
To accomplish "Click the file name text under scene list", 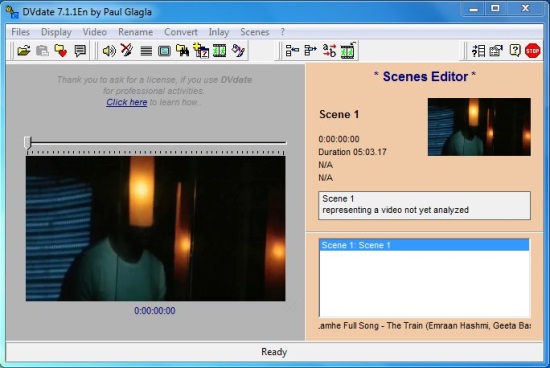I will tap(424, 326).
